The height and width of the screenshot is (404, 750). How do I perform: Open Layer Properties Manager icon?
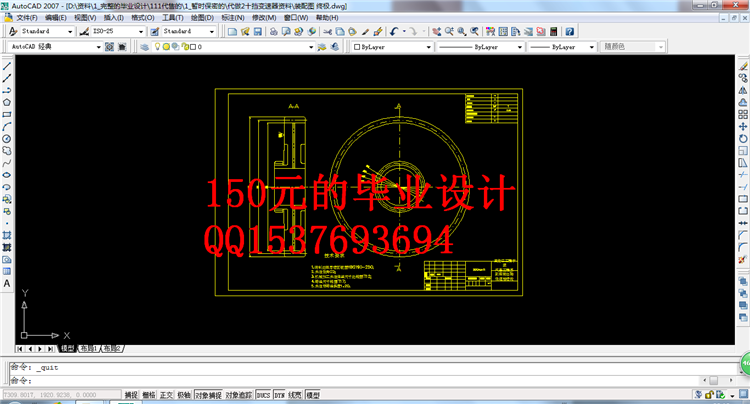(x=144, y=47)
